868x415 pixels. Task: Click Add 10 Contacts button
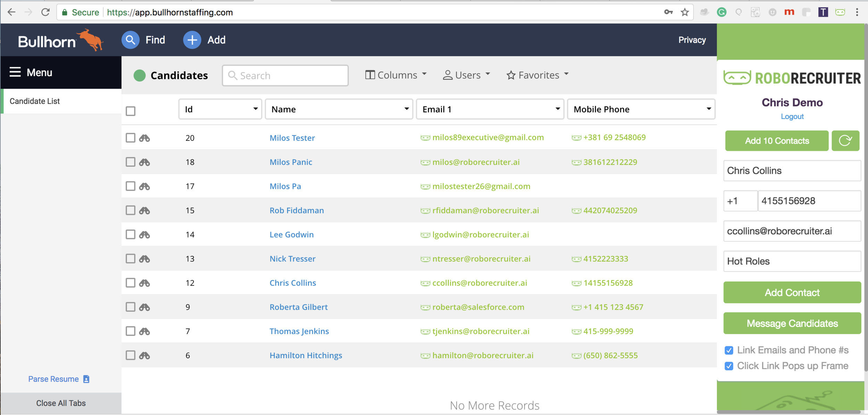click(x=777, y=141)
